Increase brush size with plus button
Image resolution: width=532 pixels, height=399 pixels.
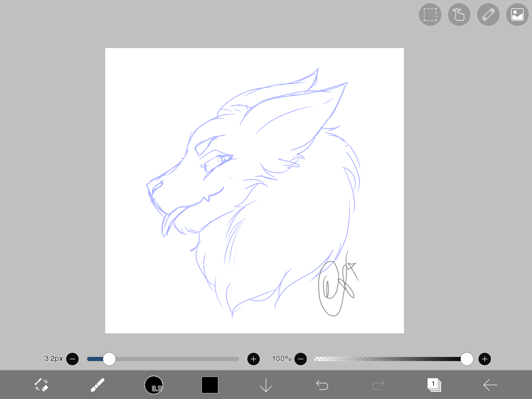[254, 359]
